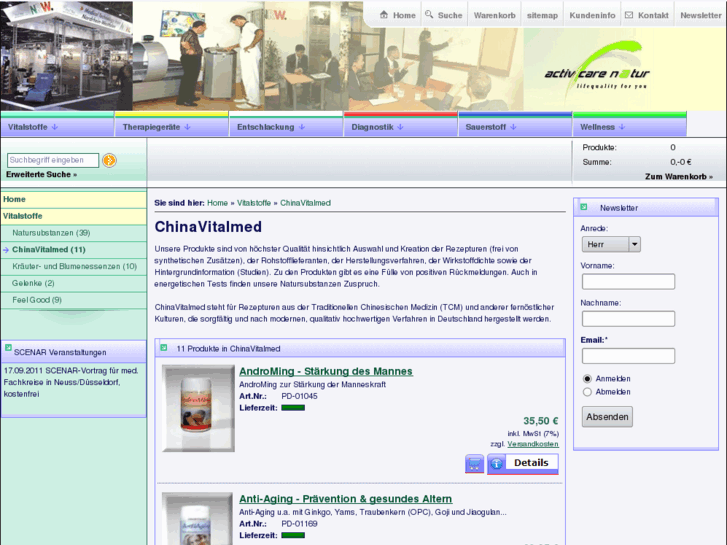Focus the Suchbegriff eingeben search field

pyautogui.click(x=53, y=160)
